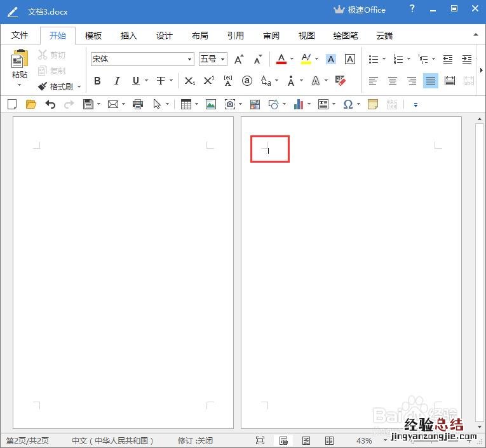486x448 pixels.
Task: Toggle italic formatting
Action: click(117, 81)
